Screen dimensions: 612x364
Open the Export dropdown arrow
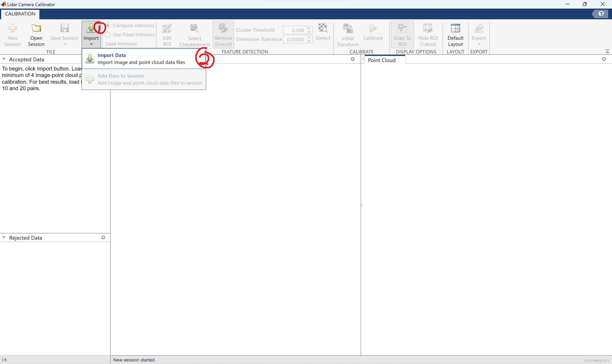point(479,44)
